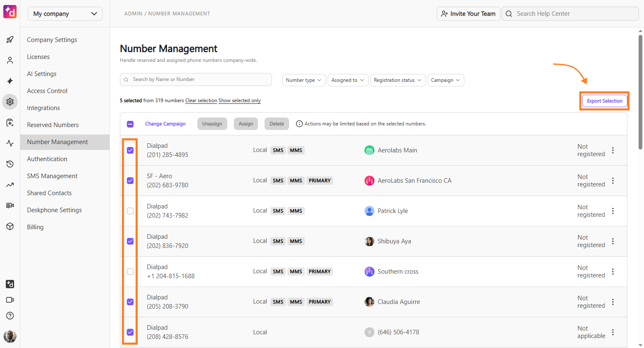The image size is (644, 348).
Task: Open three-dot menu for Shibuya Aya row
Action: coord(613,241)
